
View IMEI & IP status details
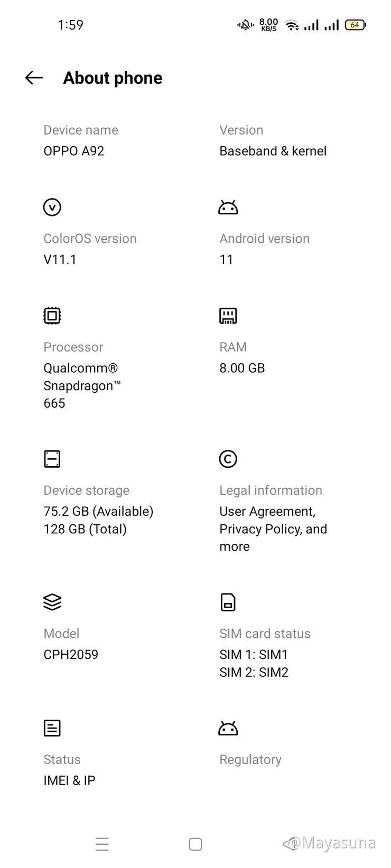(x=69, y=780)
